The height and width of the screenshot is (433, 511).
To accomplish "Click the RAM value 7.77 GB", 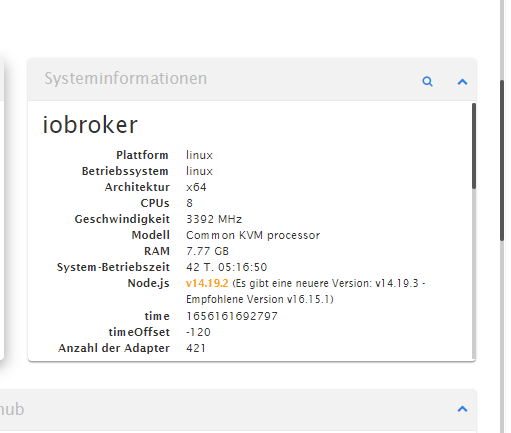I will point(207,251).
